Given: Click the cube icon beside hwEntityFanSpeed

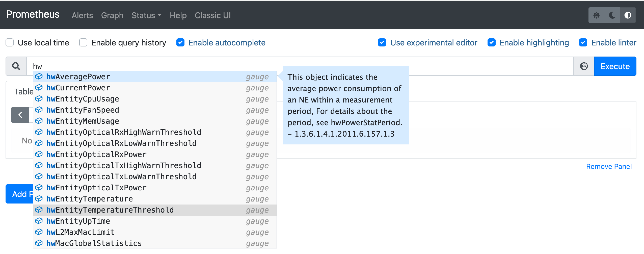Looking at the screenshot, I should pyautogui.click(x=39, y=110).
